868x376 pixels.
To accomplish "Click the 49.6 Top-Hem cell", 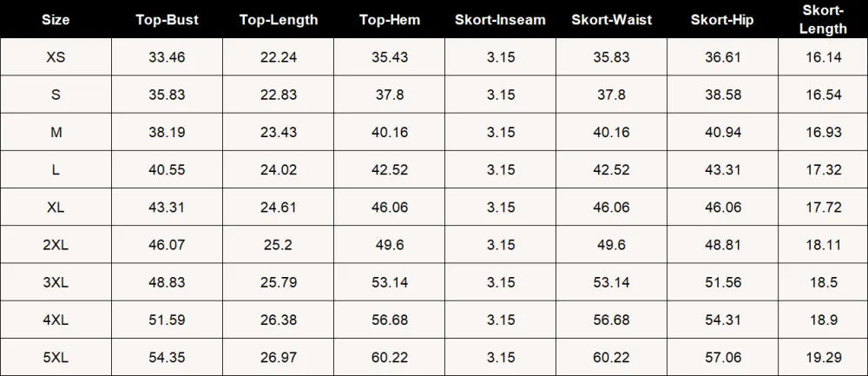I will point(390,245).
